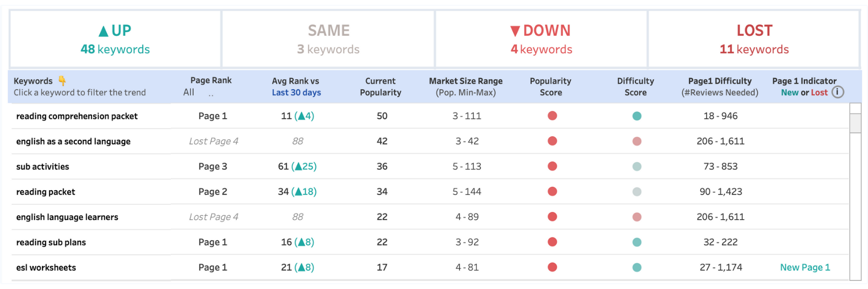Click teal Difficulty Score dot for reading sub plans
This screenshot has height=289, width=868.
(x=637, y=242)
